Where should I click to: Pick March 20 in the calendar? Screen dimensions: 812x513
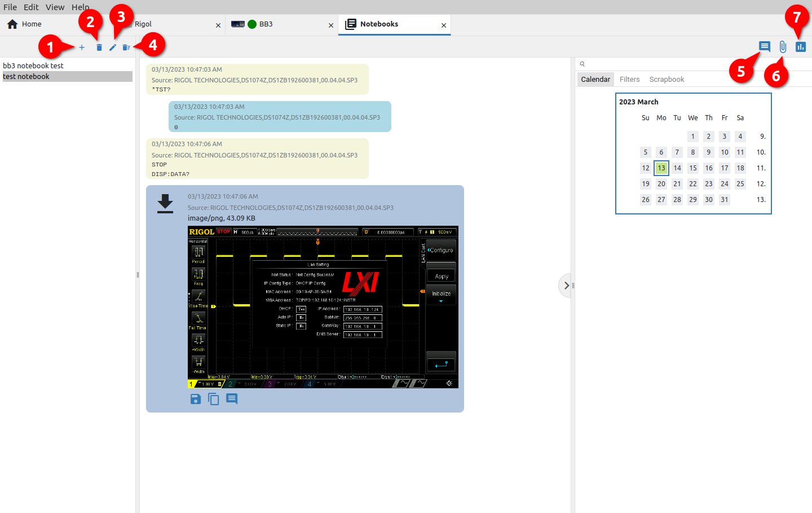(661, 184)
